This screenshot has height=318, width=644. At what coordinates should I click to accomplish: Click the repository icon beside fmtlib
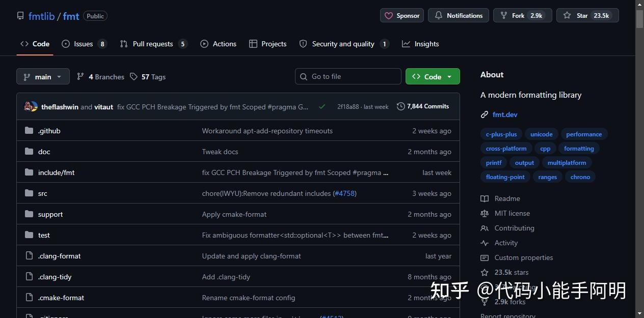[20, 16]
